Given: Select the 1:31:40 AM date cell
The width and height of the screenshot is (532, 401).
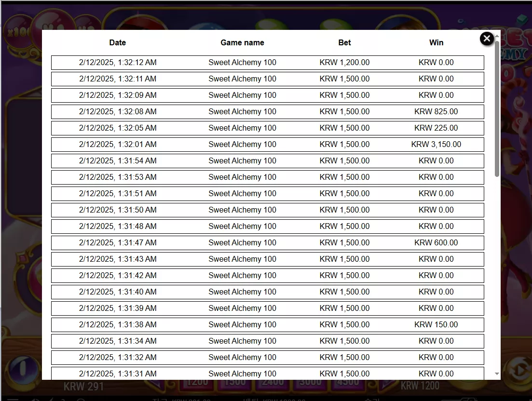Looking at the screenshot, I should pyautogui.click(x=118, y=292).
